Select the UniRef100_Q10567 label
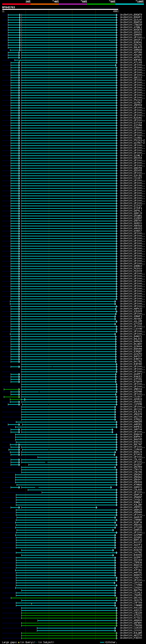 click(x=131, y=103)
